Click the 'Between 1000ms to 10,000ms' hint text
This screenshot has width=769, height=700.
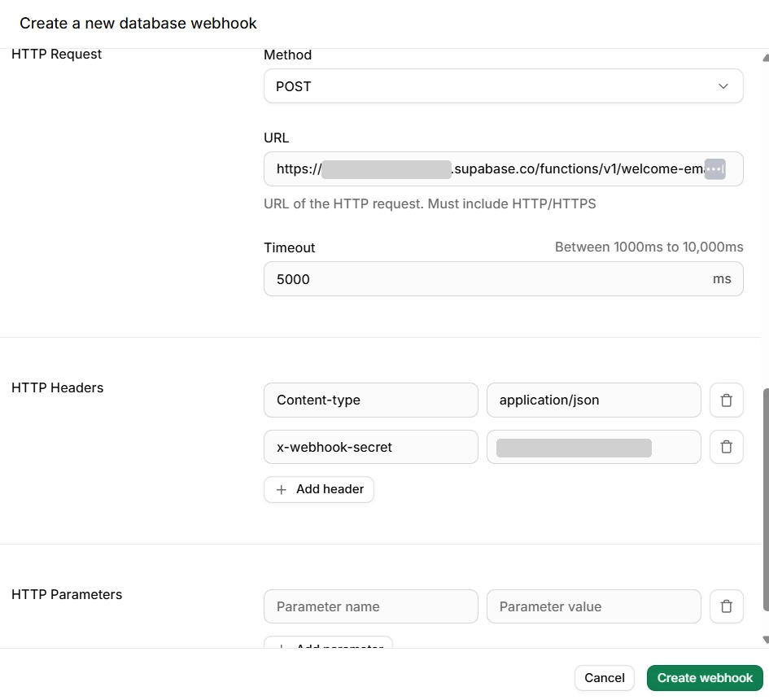pyautogui.click(x=649, y=247)
